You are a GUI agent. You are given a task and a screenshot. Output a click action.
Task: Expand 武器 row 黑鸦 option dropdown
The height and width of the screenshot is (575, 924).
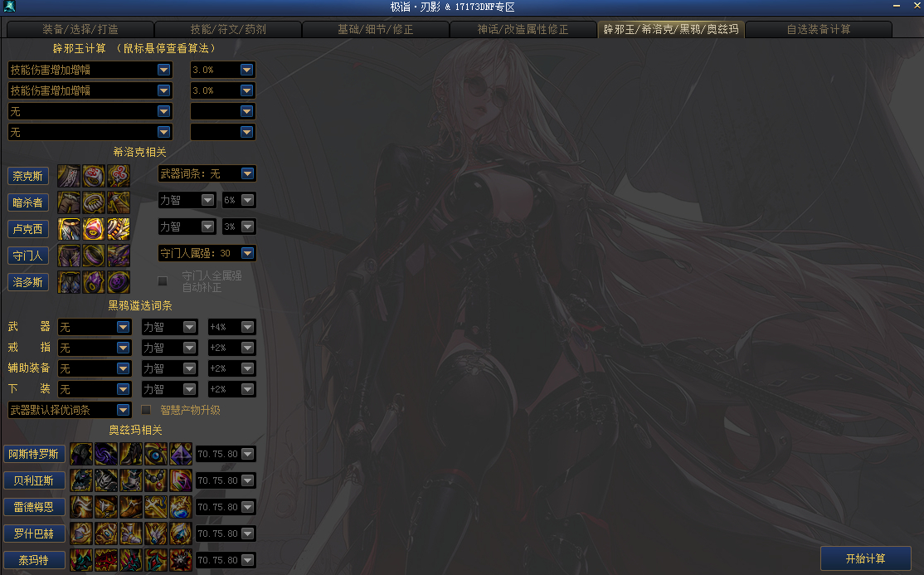point(95,327)
